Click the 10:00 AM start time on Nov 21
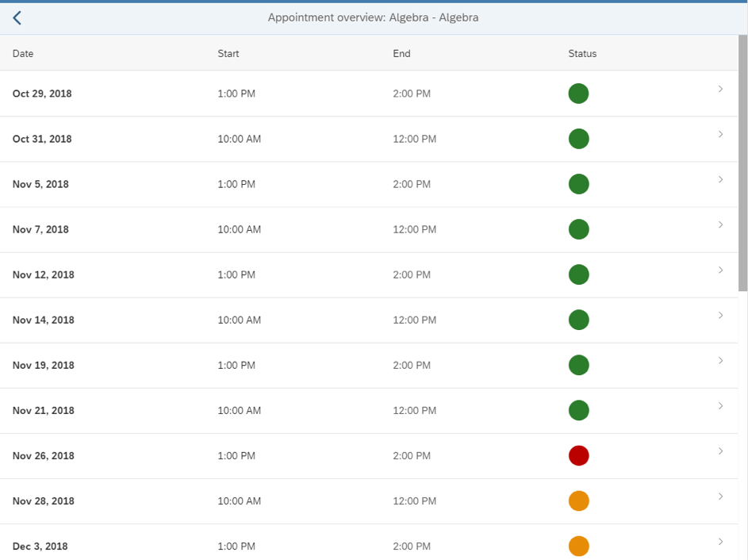The height and width of the screenshot is (560, 748). coord(240,411)
